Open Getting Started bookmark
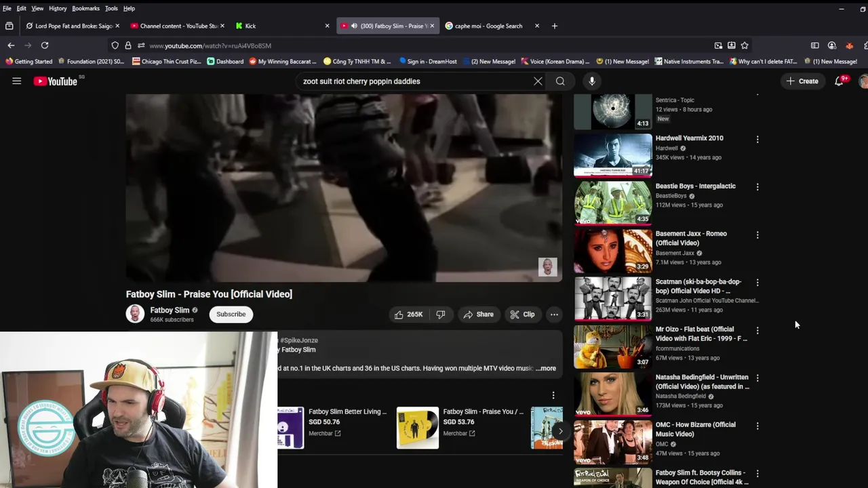Viewport: 868px width, 488px height. (28, 62)
